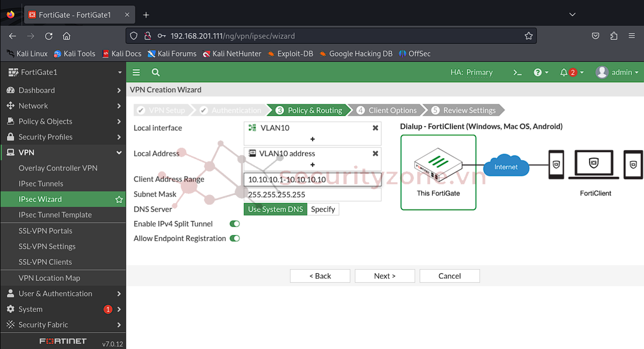The image size is (644, 349).
Task: Go to Authentication wizard step
Action: point(231,110)
